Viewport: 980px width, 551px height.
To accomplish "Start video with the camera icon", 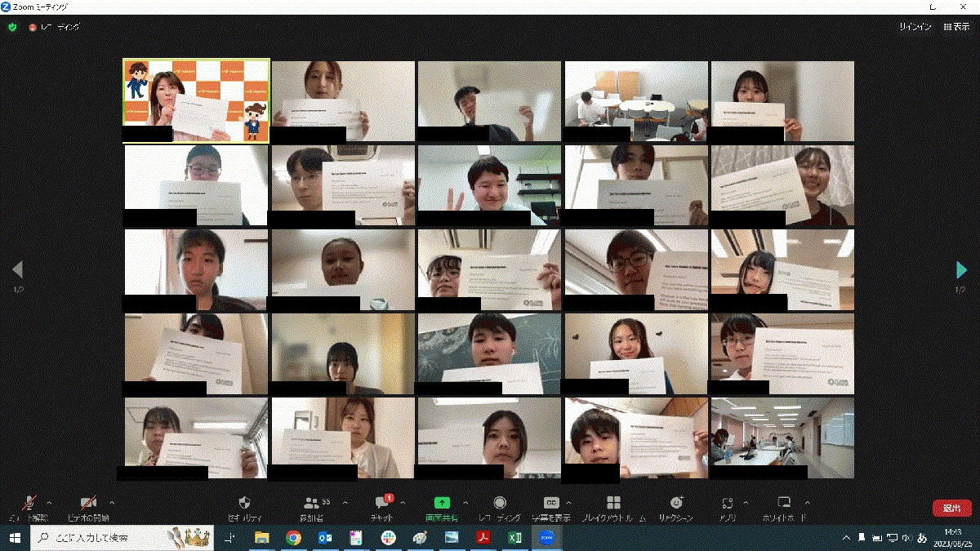I will pyautogui.click(x=88, y=504).
